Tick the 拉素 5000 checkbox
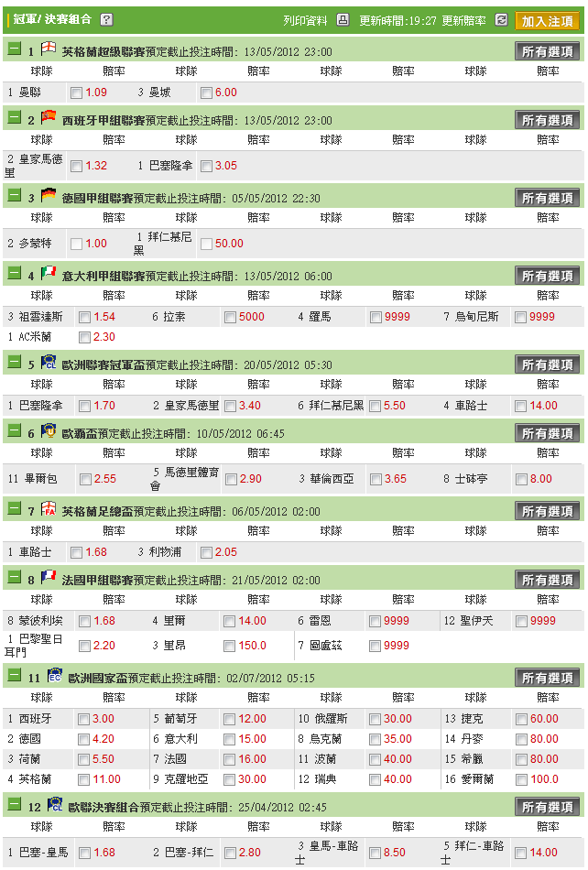This screenshot has width=588, height=870. click(x=230, y=318)
